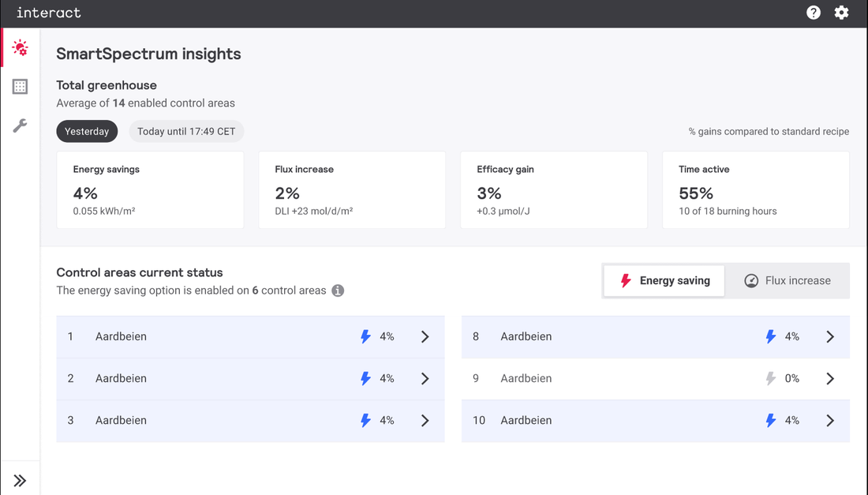Viewport: 868px width, 495px height.
Task: Click the info icon beside control areas text
Action: [338, 291]
